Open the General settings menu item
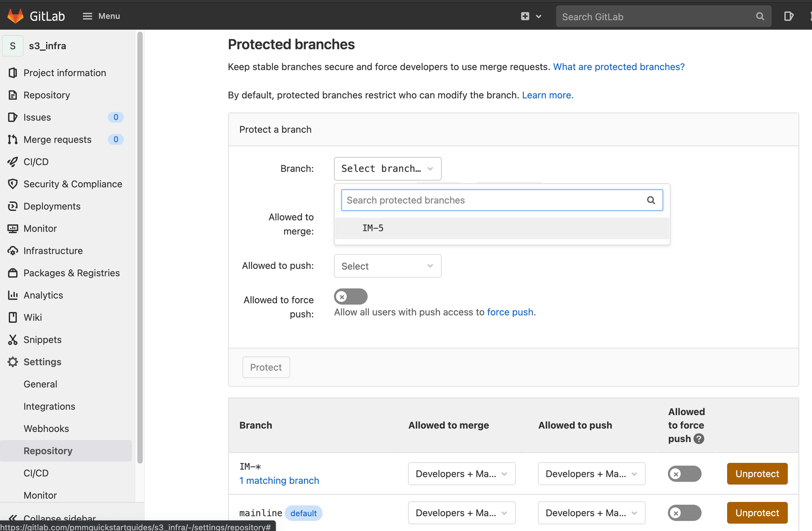812x531 pixels. (x=40, y=384)
